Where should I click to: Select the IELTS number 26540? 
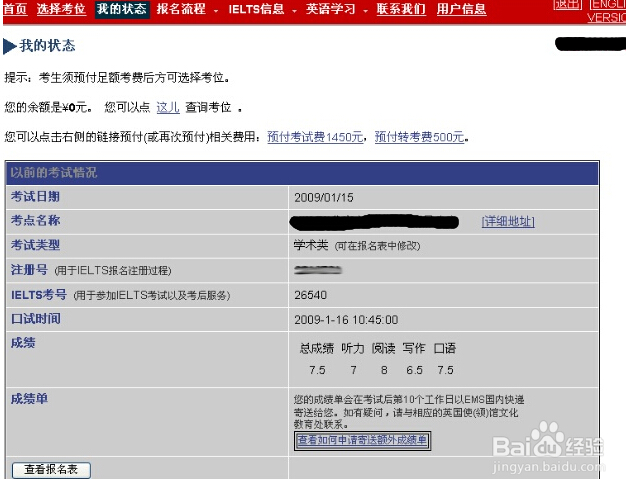pyautogui.click(x=311, y=295)
